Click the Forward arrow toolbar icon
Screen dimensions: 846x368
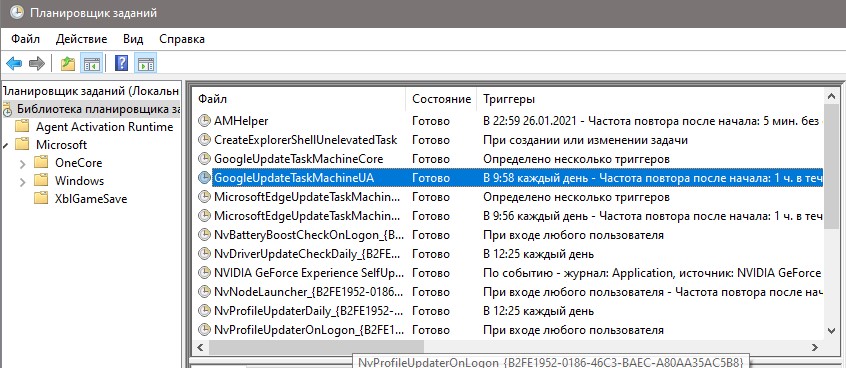(x=37, y=64)
